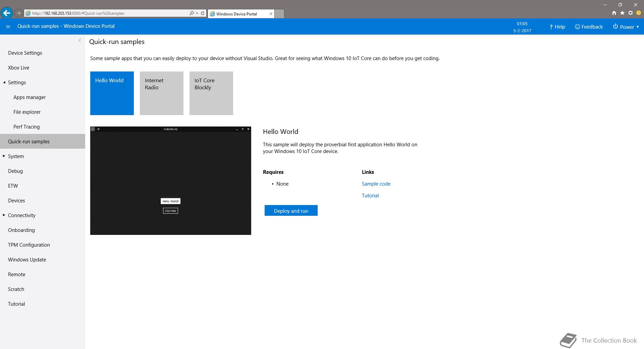The image size is (644, 349).
Task: Click the HelloWorld app preview screenshot
Action: click(171, 181)
